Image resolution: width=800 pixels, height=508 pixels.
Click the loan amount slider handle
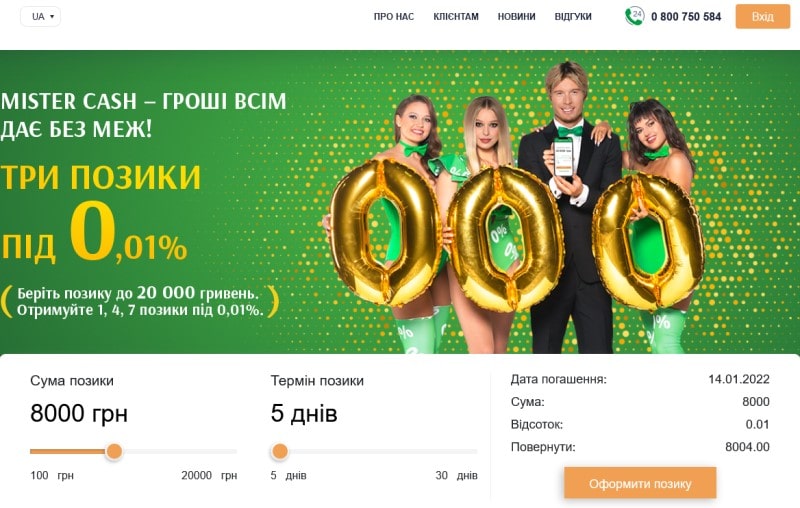point(114,451)
